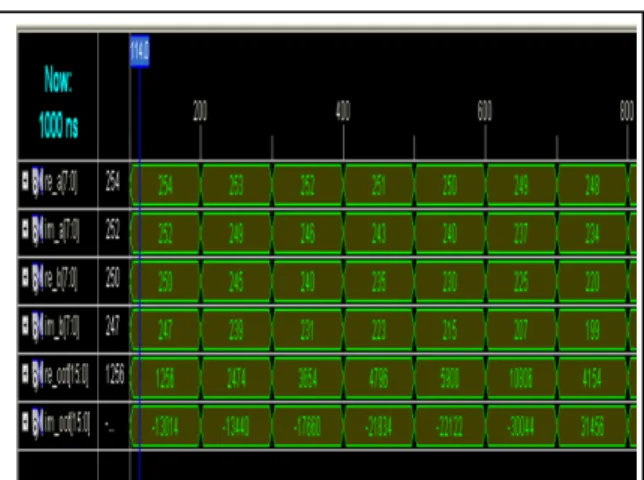
Task: Expand the re_a[7:0] bus signal
Action: click(25, 181)
